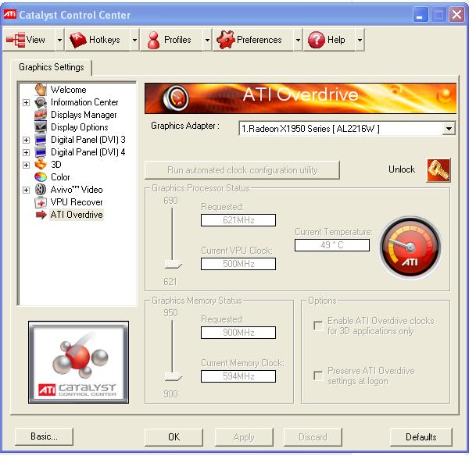
Task: Close the Catalyst Control Center window
Action: [457, 15]
